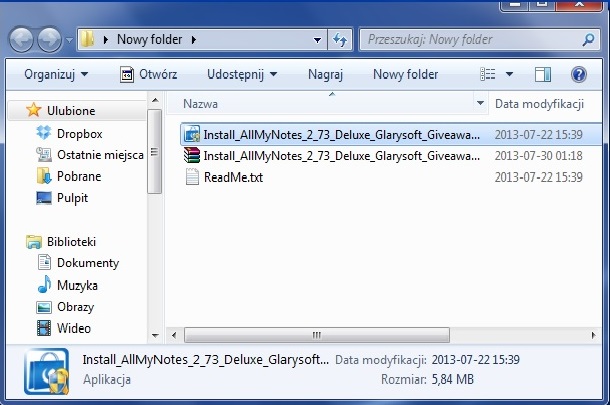Click the Rozmiar 5,84 MB value
This screenshot has height=405, width=610.
click(x=453, y=379)
